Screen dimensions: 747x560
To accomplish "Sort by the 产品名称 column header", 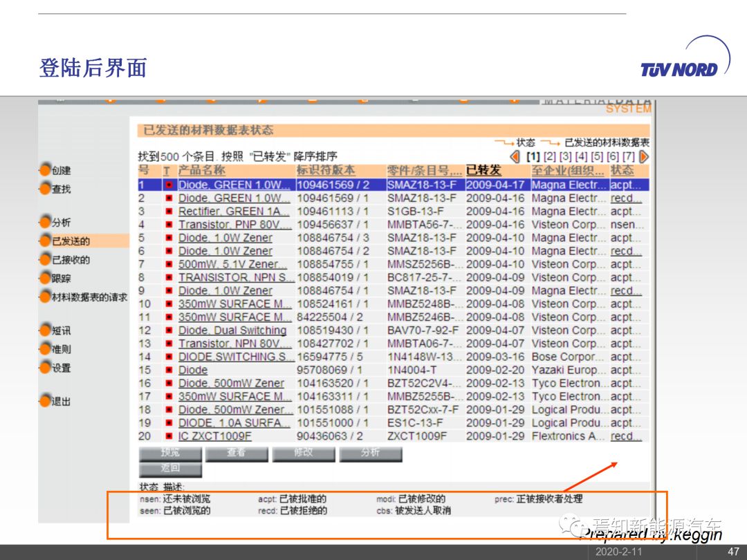I will coord(201,170).
